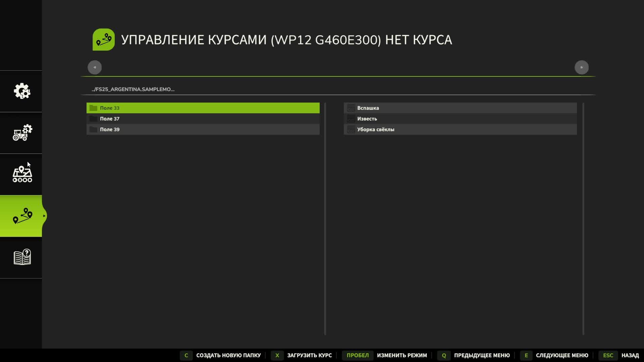This screenshot has width=644, height=362.
Task: Click the Уборка свёклы course file icon
Action: pyautogui.click(x=351, y=129)
